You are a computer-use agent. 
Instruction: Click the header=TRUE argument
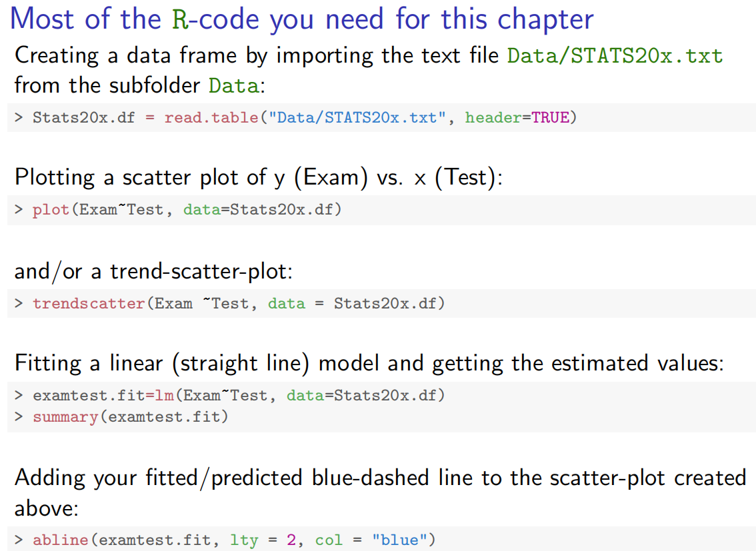coord(517,118)
